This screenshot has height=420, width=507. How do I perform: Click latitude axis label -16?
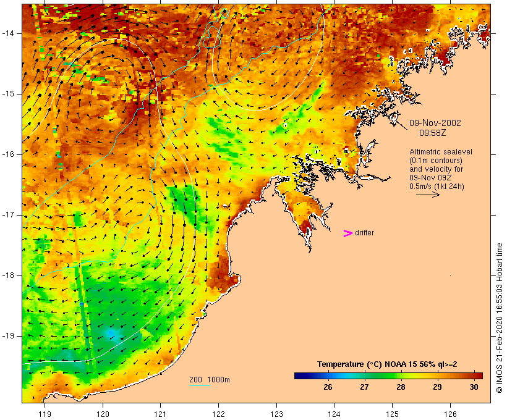[8, 154]
